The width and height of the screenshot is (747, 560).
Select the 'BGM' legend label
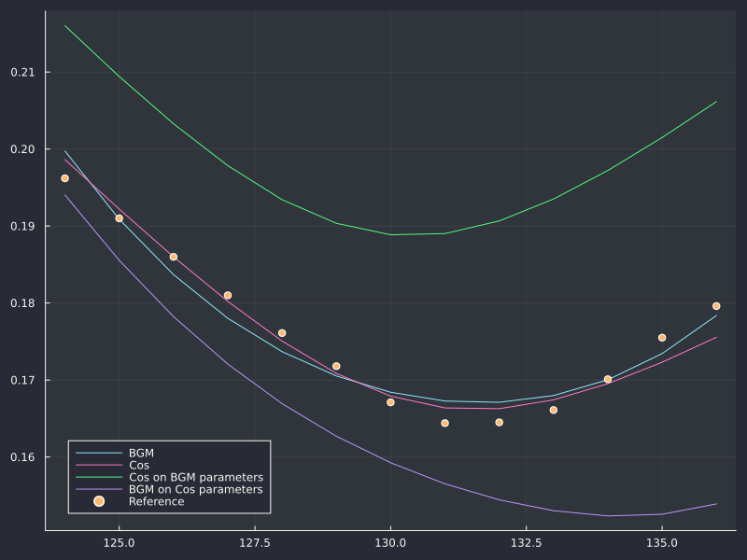coord(142,453)
